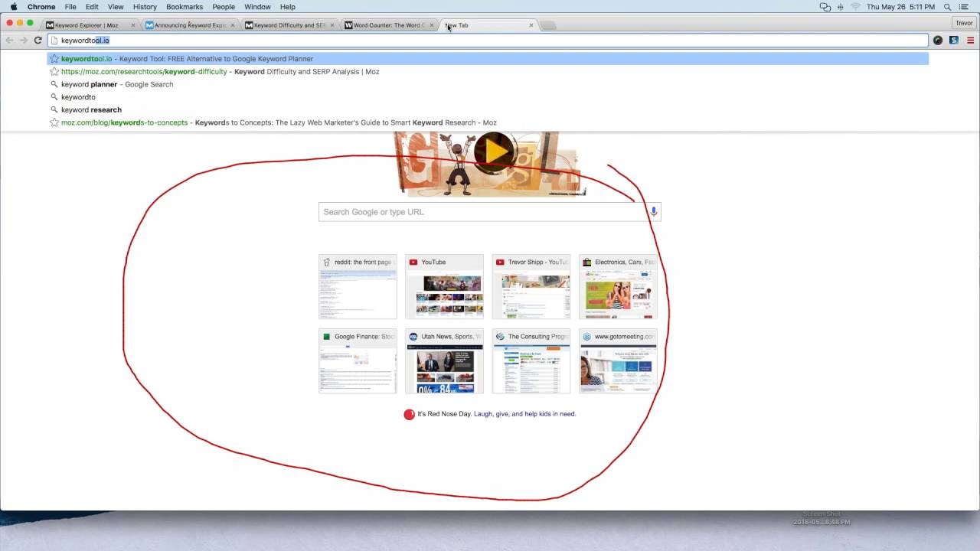This screenshot has width=980, height=551.
Task: Open the People menu
Action: click(224, 7)
